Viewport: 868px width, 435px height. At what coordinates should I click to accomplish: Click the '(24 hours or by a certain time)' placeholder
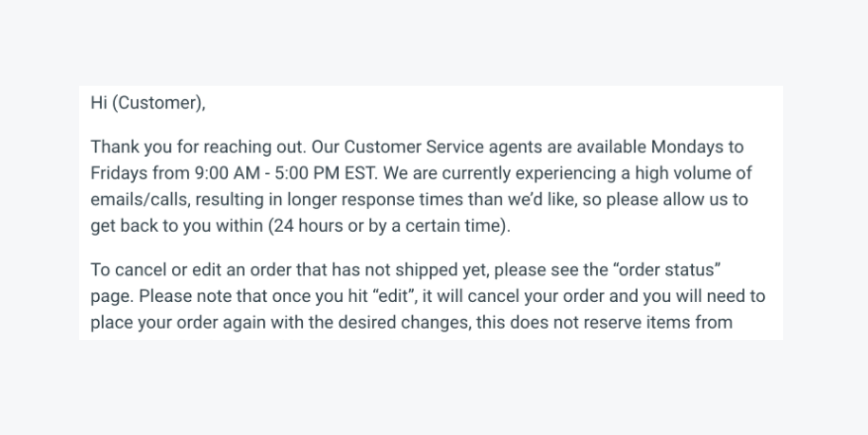click(x=389, y=226)
